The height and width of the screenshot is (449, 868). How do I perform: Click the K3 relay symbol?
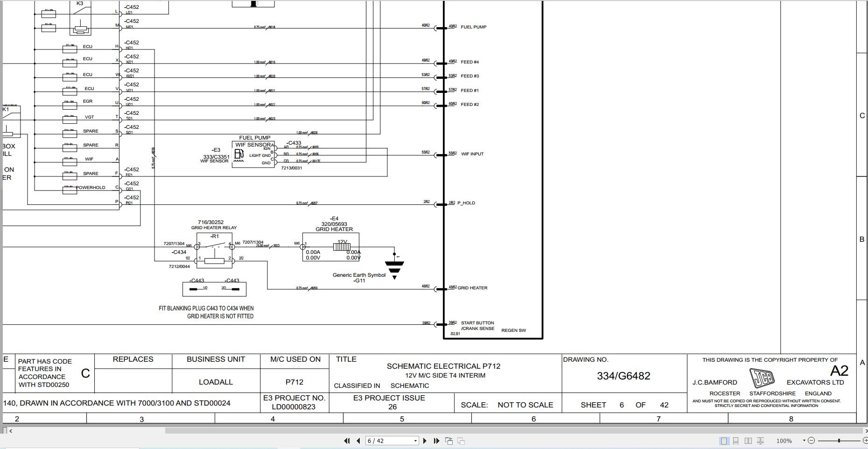point(80,18)
